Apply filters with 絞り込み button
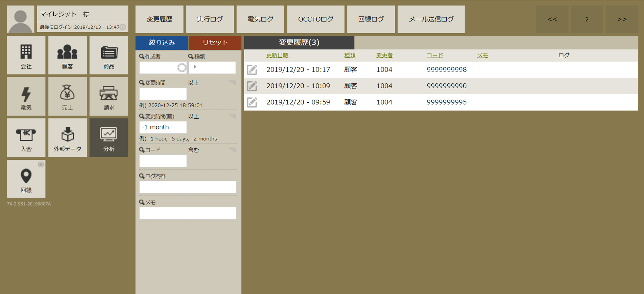644x294 pixels. tap(162, 43)
